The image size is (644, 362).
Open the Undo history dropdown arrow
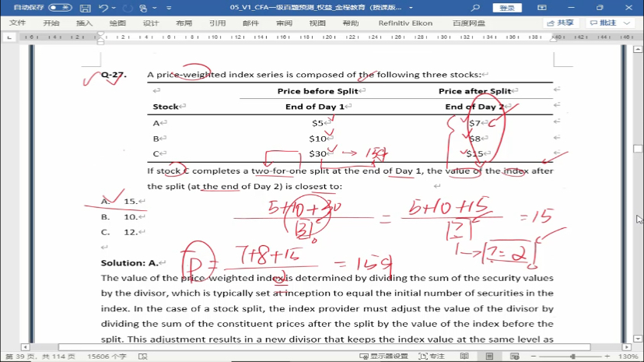(114, 8)
